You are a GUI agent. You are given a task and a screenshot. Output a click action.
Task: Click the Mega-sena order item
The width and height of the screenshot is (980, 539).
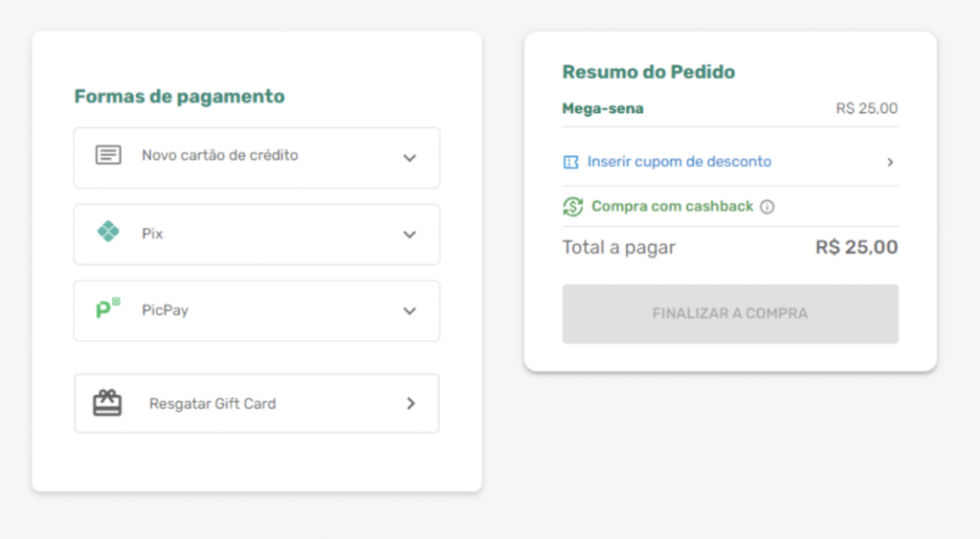603,108
